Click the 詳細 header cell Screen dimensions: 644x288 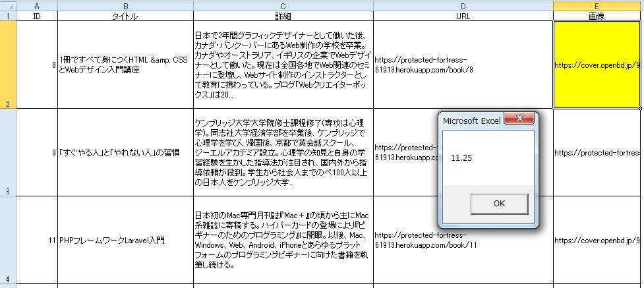click(x=283, y=16)
